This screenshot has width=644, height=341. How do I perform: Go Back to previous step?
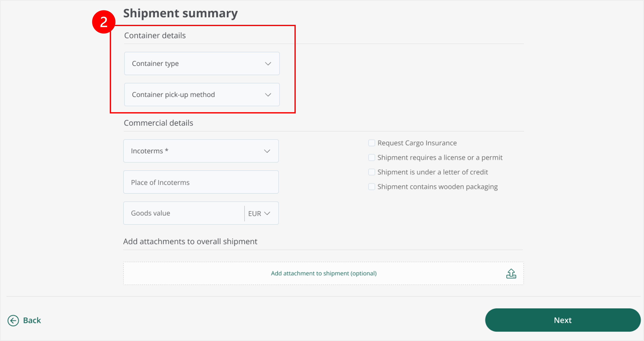(x=24, y=320)
